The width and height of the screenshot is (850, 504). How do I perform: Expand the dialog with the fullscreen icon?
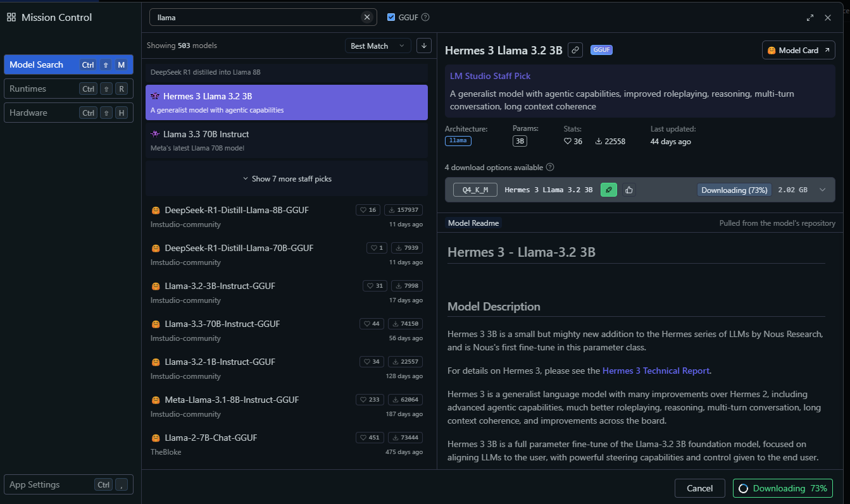tap(810, 18)
